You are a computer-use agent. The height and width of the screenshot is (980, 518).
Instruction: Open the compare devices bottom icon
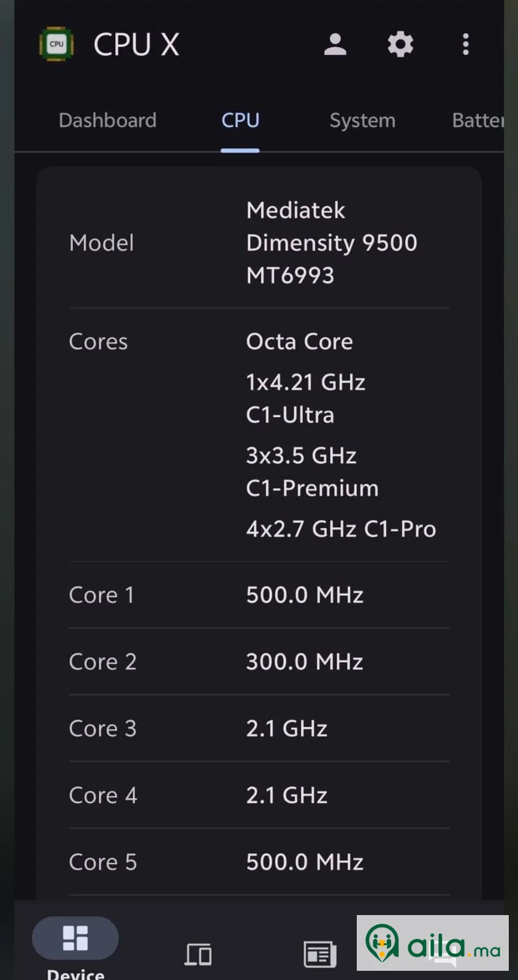point(198,954)
